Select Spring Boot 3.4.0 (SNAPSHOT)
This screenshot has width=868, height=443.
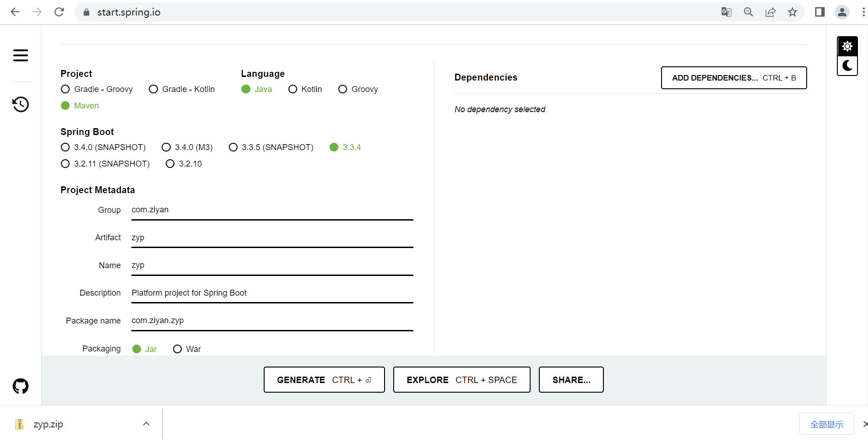point(103,147)
